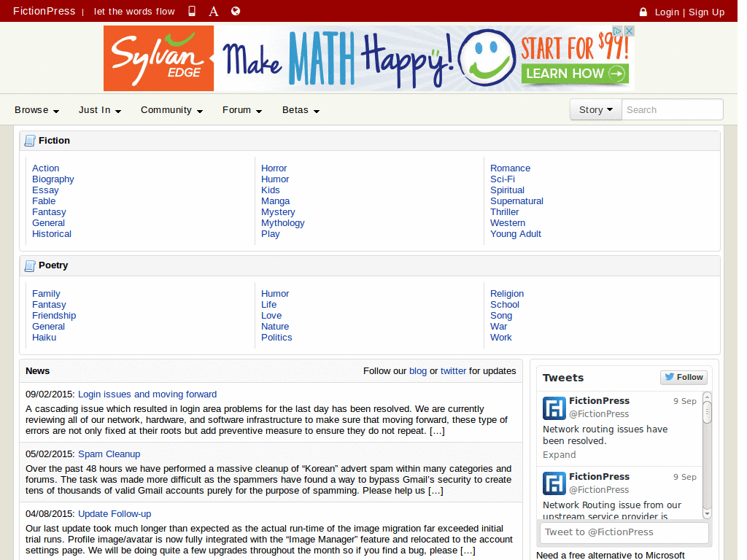The height and width of the screenshot is (560, 747).
Task: Open the Work poetry category
Action: 500,337
